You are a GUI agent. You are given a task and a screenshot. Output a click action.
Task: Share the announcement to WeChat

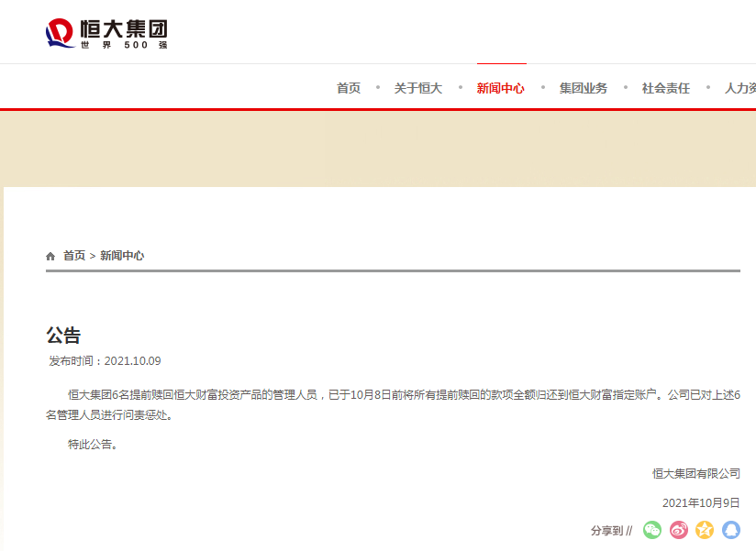(x=652, y=530)
